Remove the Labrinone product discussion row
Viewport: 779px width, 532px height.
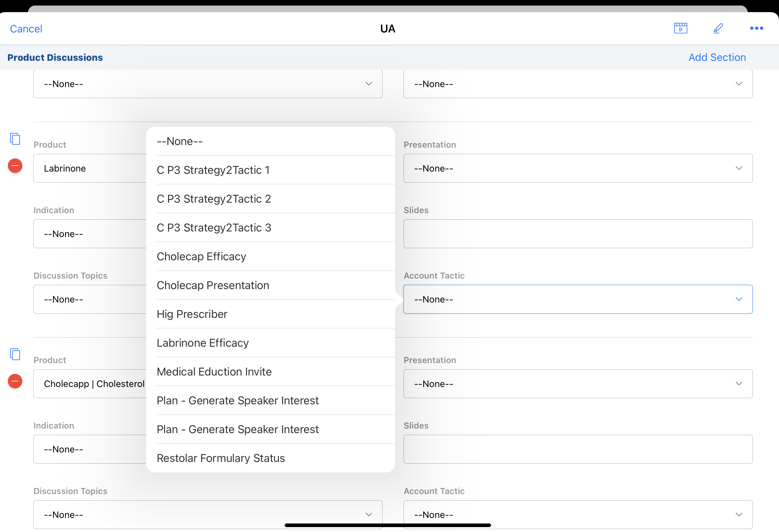(x=15, y=166)
